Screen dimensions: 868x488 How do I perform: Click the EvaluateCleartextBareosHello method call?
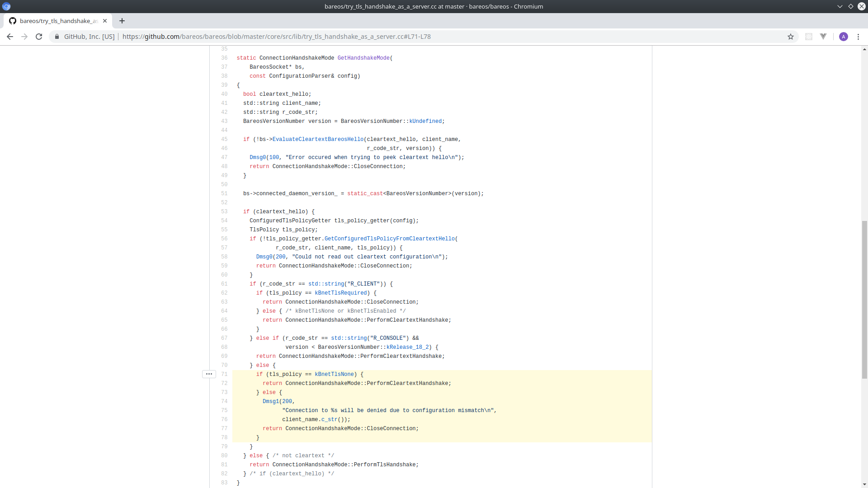point(318,139)
